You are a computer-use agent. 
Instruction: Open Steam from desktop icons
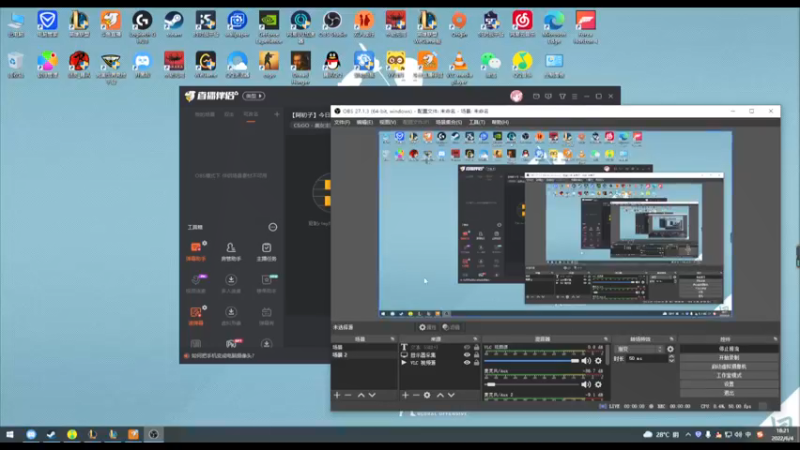174,24
